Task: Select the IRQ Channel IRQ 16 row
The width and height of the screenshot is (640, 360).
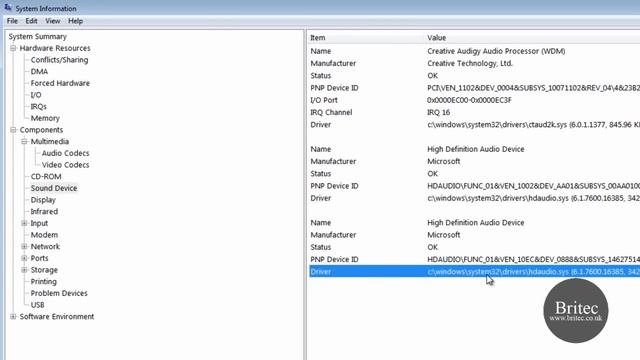Action: point(474,112)
